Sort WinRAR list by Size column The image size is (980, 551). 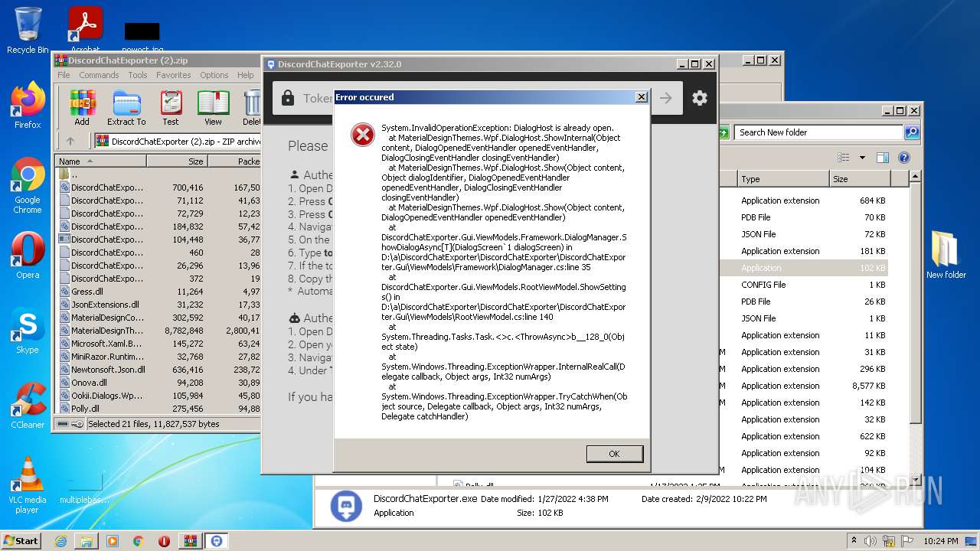click(177, 161)
